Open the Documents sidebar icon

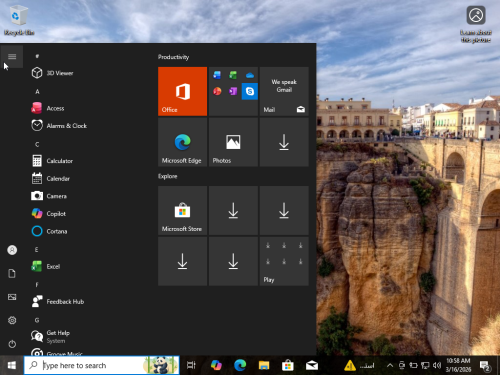pos(12,273)
